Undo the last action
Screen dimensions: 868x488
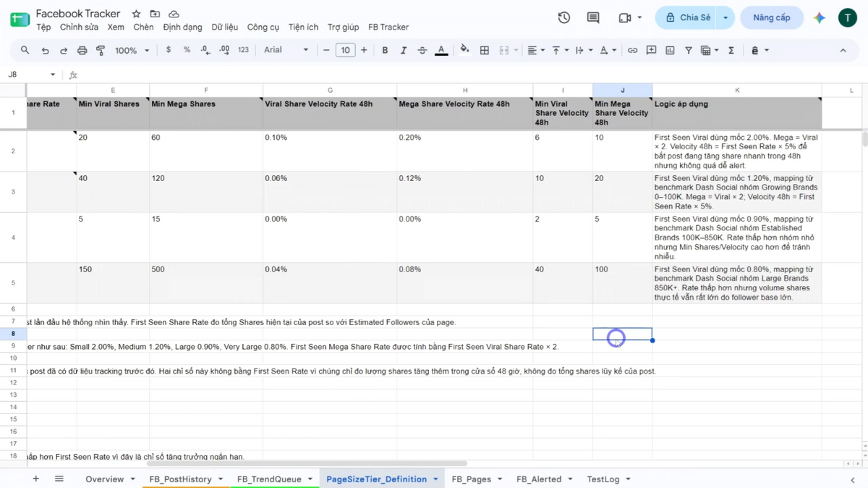coord(45,50)
